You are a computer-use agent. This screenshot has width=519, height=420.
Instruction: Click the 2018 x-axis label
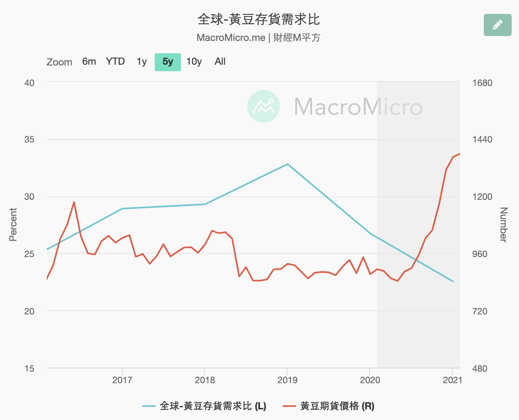pyautogui.click(x=205, y=380)
